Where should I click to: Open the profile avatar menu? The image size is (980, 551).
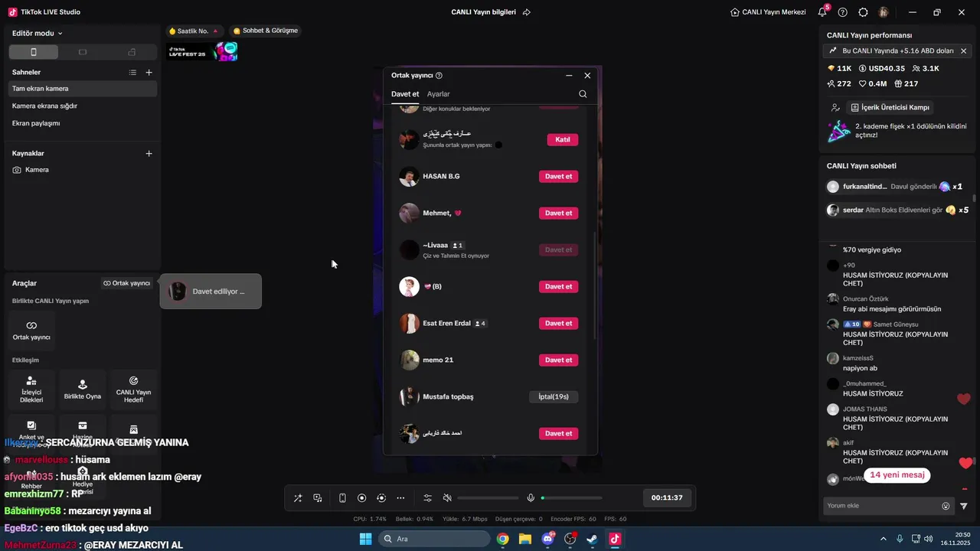click(x=884, y=12)
